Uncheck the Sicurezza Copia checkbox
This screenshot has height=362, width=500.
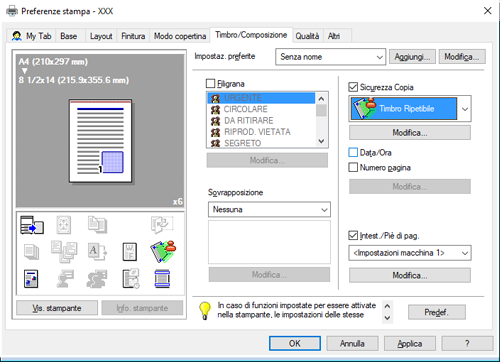click(353, 87)
